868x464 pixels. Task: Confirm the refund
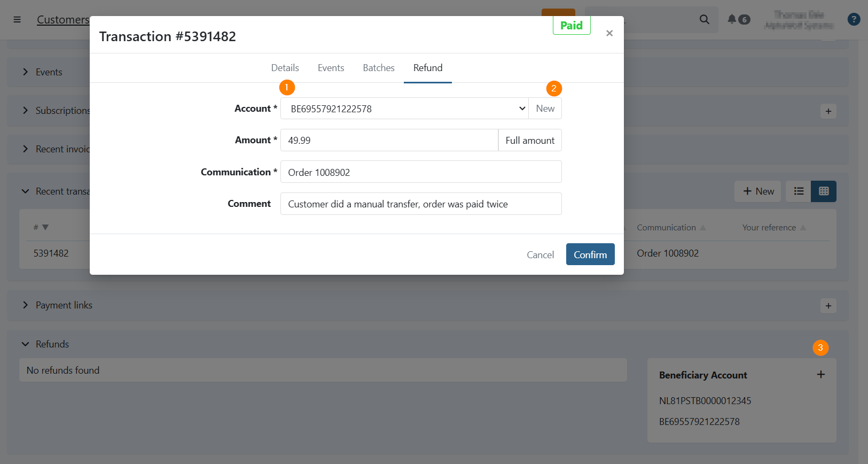[x=590, y=254]
